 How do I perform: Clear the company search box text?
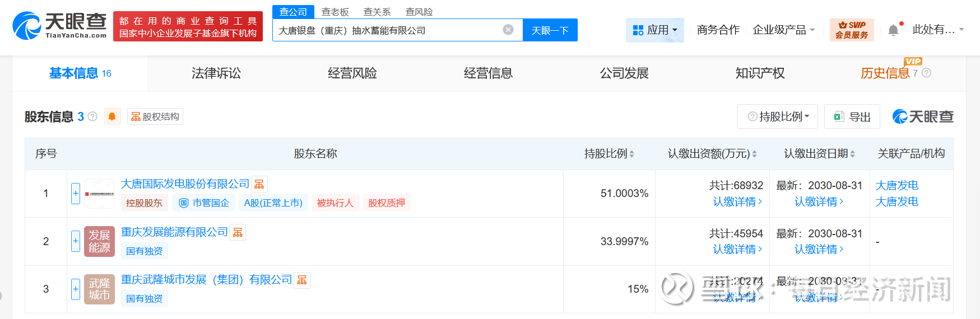point(508,30)
